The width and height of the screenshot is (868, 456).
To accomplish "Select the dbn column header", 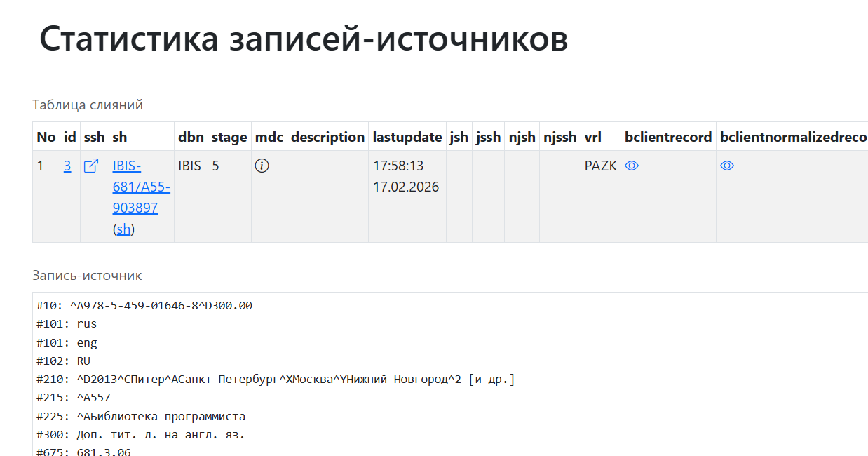I will click(191, 137).
